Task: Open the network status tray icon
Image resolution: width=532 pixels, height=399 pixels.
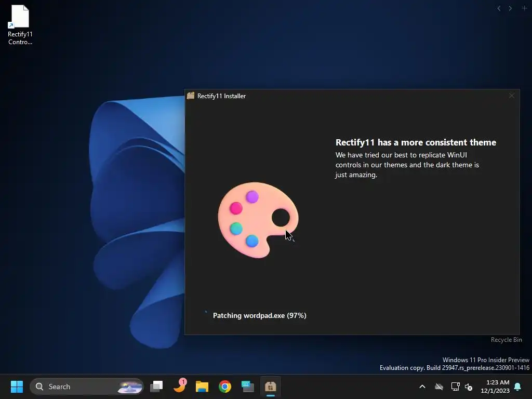Action: click(455, 387)
